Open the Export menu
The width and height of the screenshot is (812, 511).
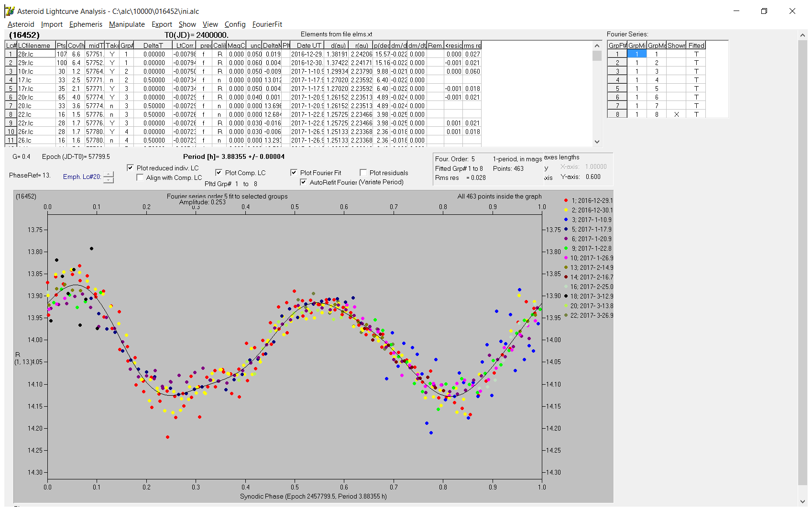coord(162,24)
